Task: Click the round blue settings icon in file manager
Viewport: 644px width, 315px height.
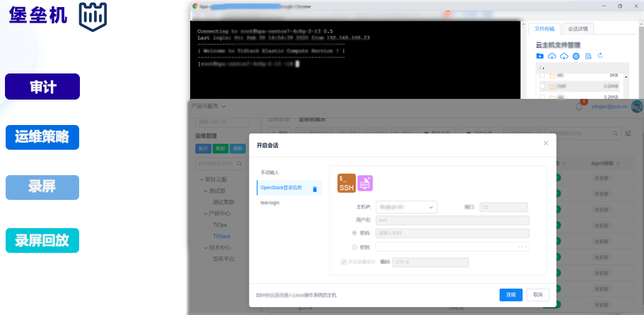Action: [576, 56]
